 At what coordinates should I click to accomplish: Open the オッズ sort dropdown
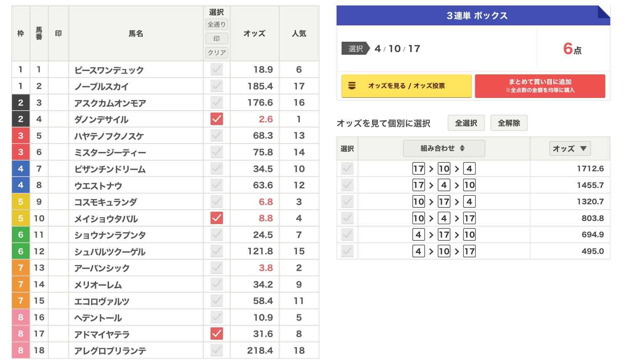pos(570,149)
